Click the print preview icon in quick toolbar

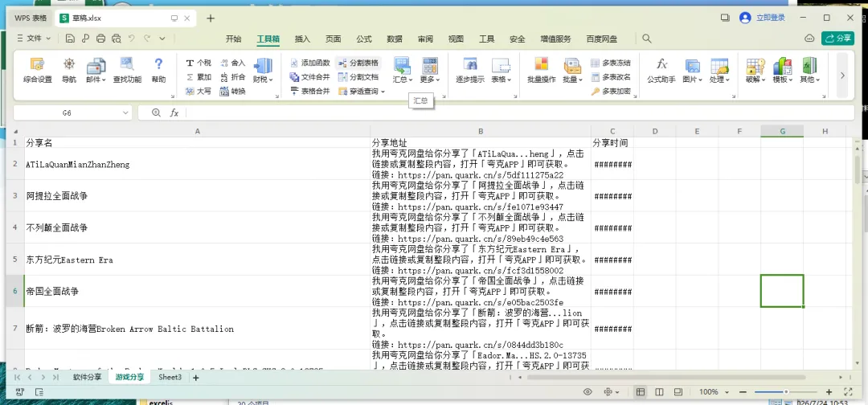116,39
